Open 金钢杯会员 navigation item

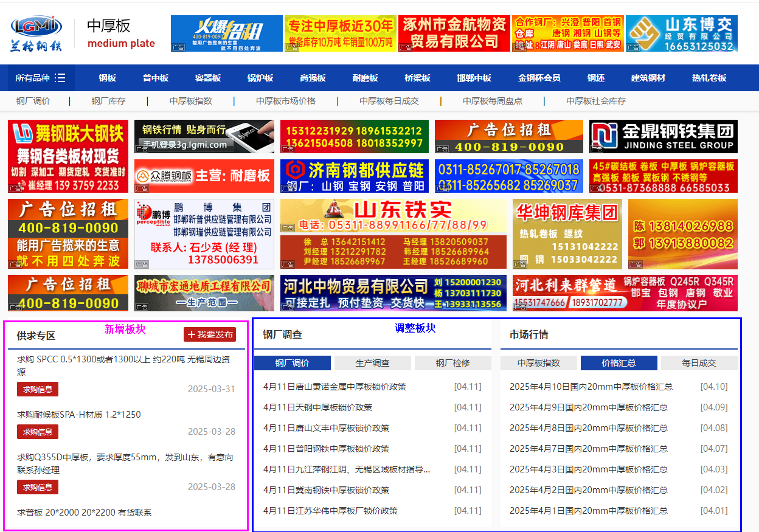pyautogui.click(x=539, y=78)
